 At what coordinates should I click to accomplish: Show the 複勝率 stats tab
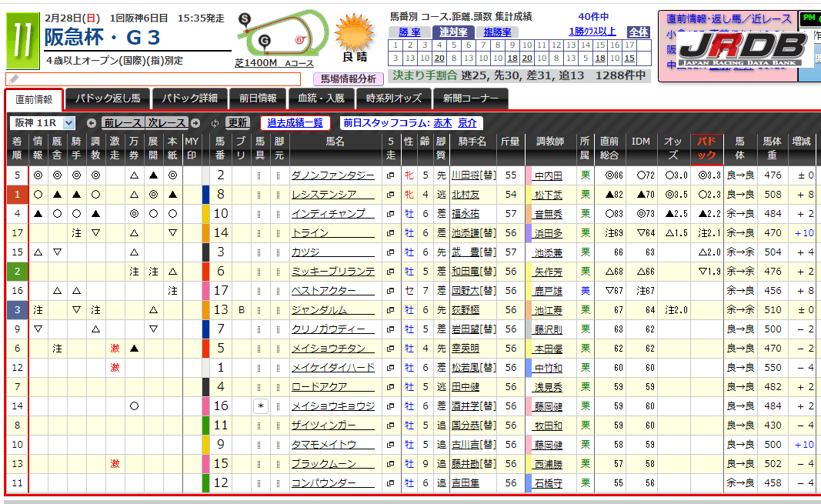pos(497,32)
